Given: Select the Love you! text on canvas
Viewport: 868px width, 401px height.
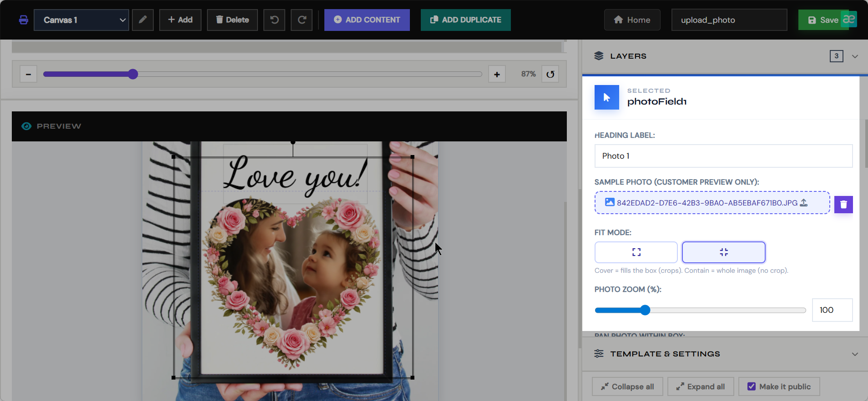Looking at the screenshot, I should [295, 175].
